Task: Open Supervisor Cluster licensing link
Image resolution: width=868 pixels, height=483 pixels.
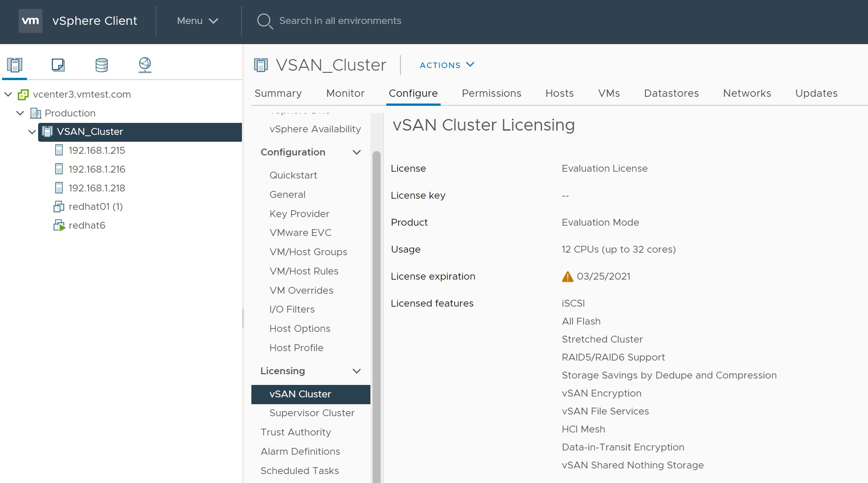Action: click(312, 413)
